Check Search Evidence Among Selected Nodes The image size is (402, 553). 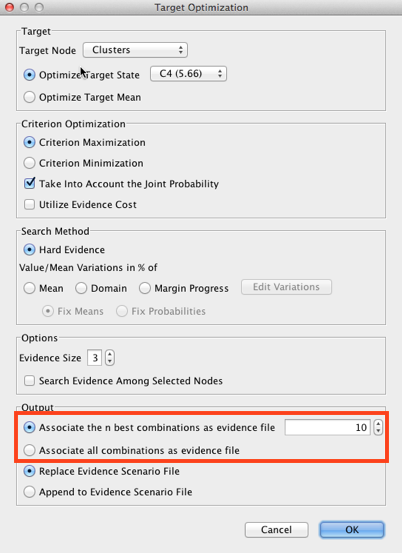pos(29,381)
